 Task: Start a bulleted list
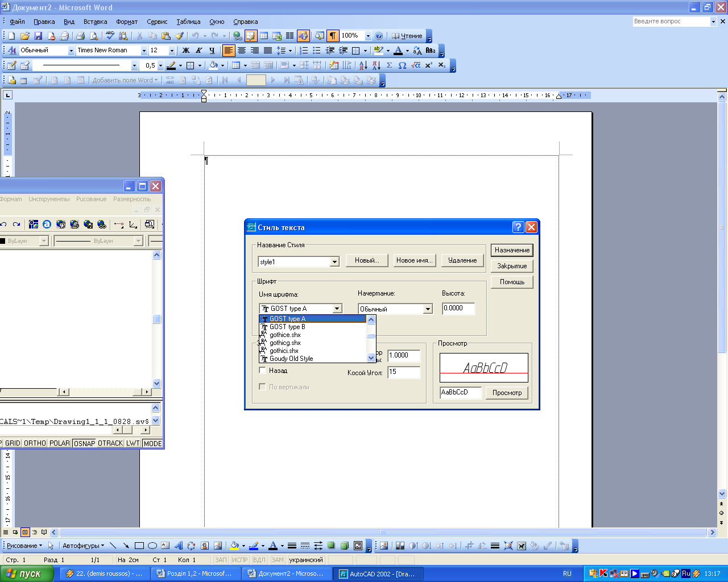coord(317,51)
